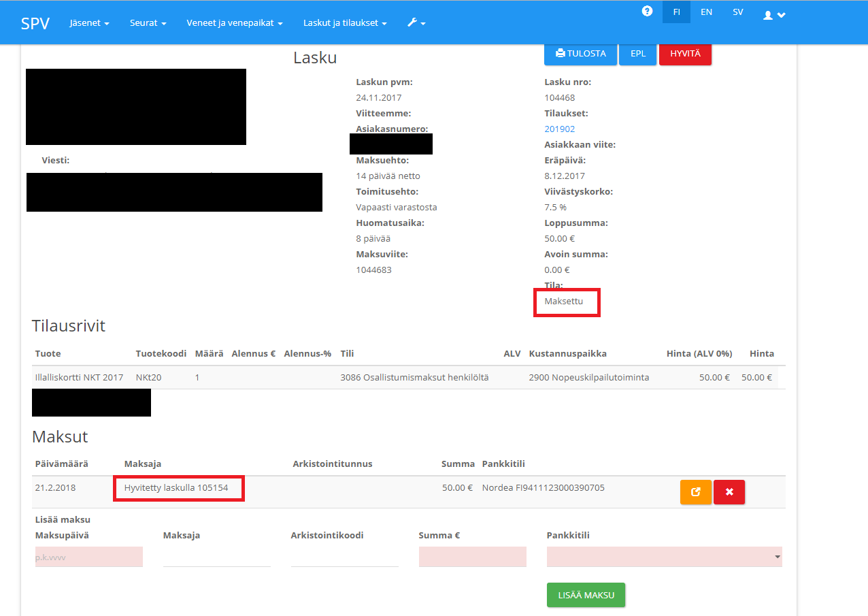Viewport: 868px width, 616px height.
Task: Open the wrench settings menu
Action: [416, 22]
